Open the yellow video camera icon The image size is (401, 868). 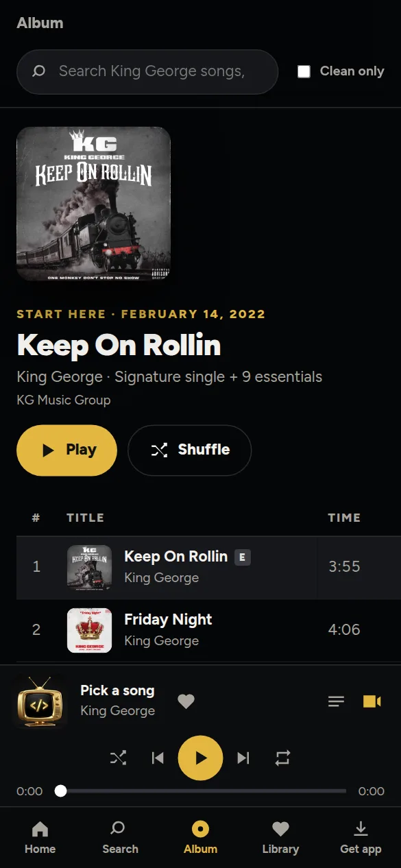click(372, 701)
